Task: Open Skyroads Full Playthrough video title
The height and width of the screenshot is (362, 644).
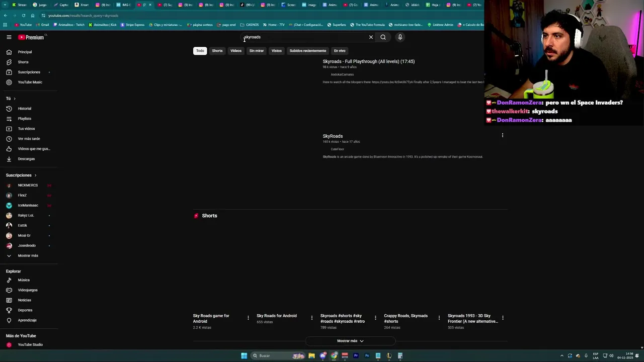Action: click(x=369, y=61)
